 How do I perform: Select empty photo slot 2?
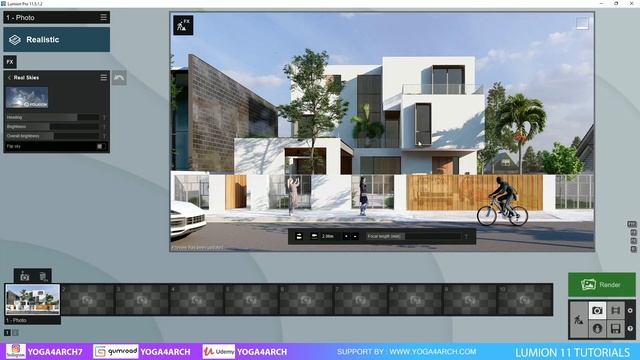pos(87,300)
